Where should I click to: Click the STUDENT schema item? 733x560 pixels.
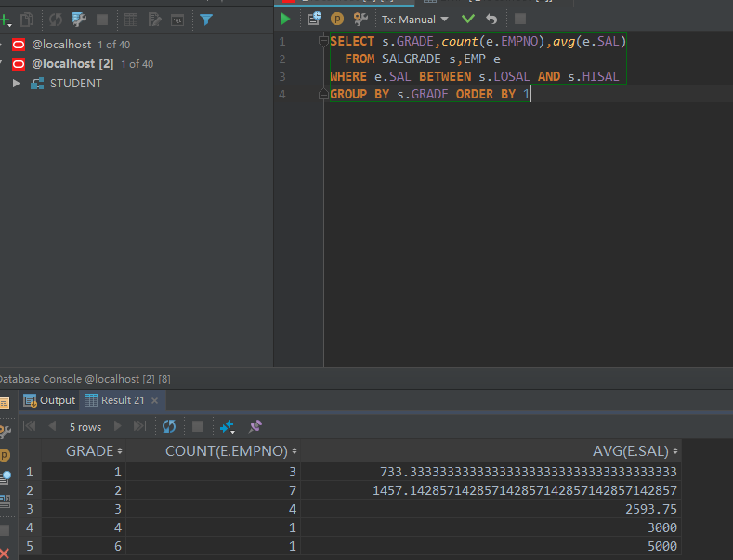(x=76, y=84)
